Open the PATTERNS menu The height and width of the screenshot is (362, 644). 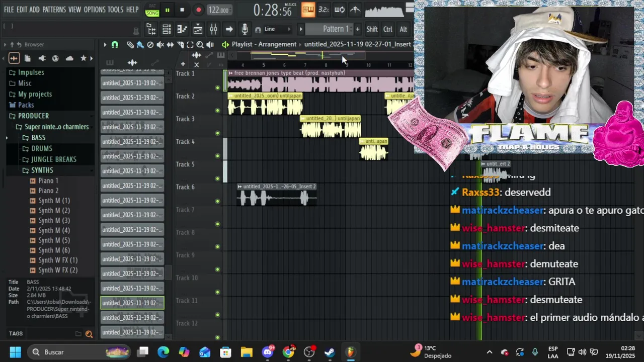point(54,10)
